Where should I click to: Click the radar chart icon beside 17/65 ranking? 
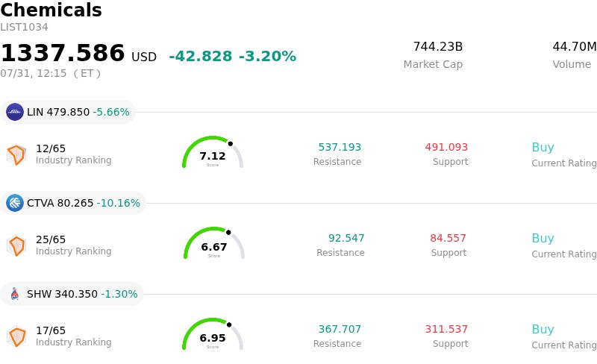pos(16,336)
